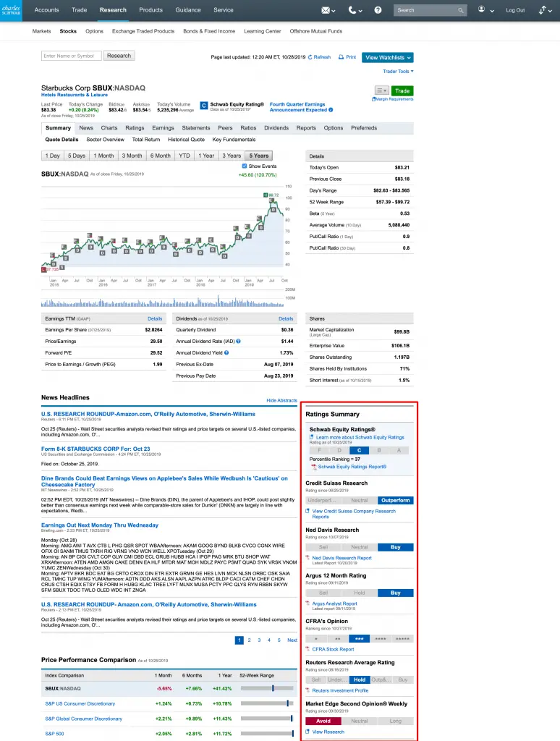The height and width of the screenshot is (741, 560).
Task: Uncheck the Show Events checkbox
Action: click(245, 166)
